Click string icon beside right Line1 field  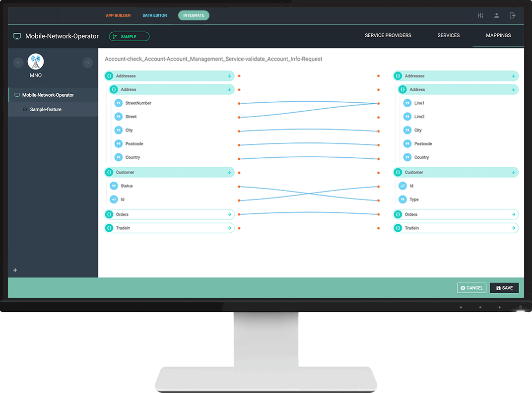tap(407, 103)
